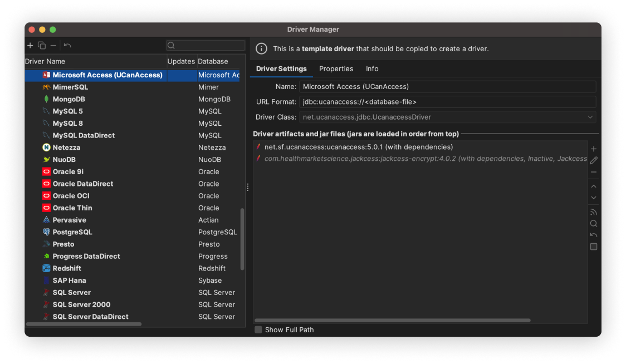Click the Progress DataDirect green icon
This screenshot has height=364, width=626.
pos(46,256)
